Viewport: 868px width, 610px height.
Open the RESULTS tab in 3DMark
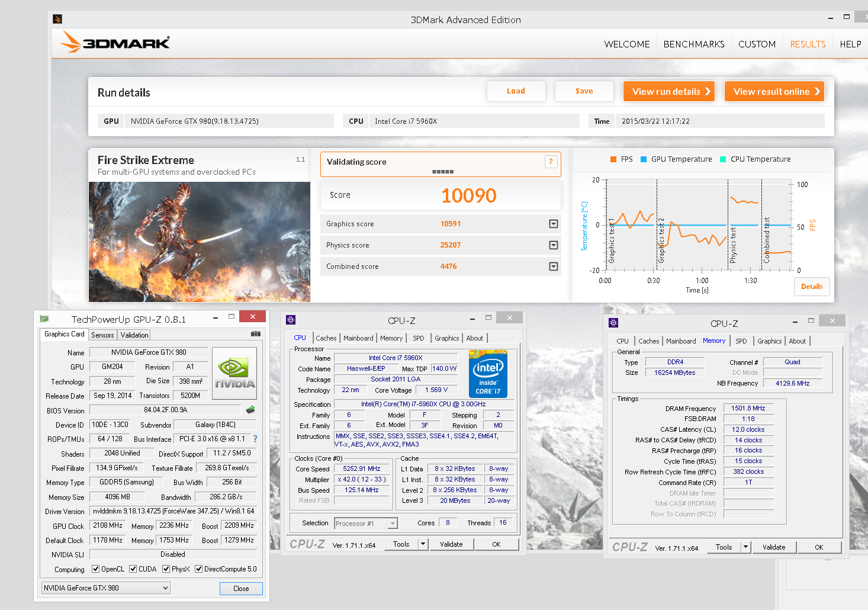pos(808,44)
